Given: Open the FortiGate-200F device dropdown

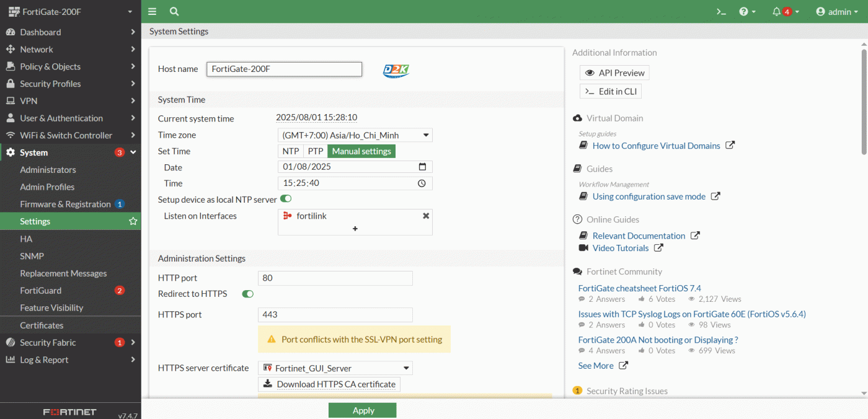Looking at the screenshot, I should tap(71, 12).
